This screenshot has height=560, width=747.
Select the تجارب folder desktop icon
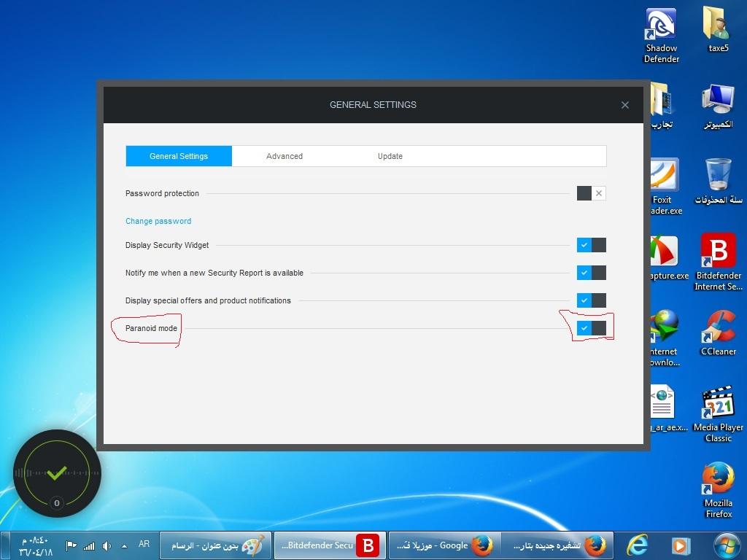pos(662,106)
